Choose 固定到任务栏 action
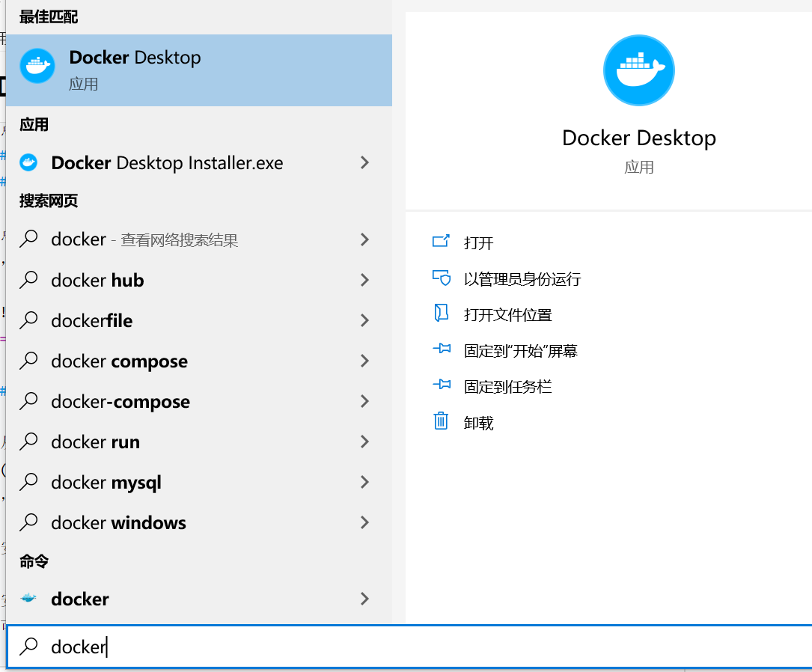 pyautogui.click(x=508, y=387)
